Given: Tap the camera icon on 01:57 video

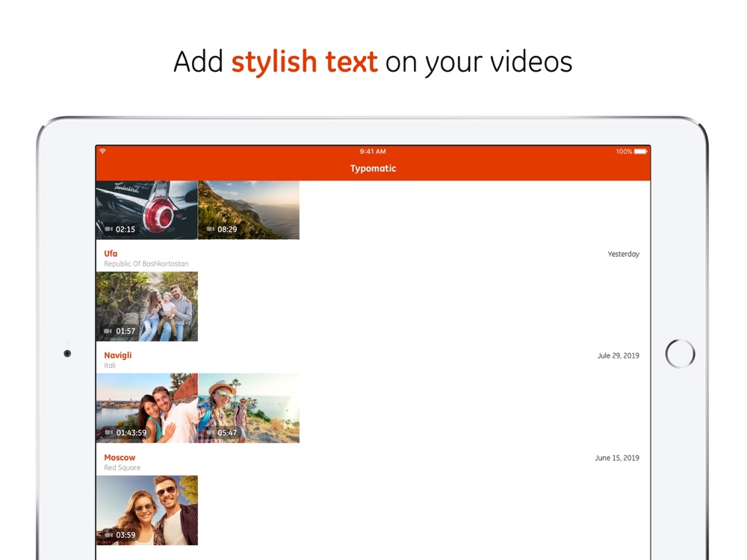Looking at the screenshot, I should (x=108, y=331).
